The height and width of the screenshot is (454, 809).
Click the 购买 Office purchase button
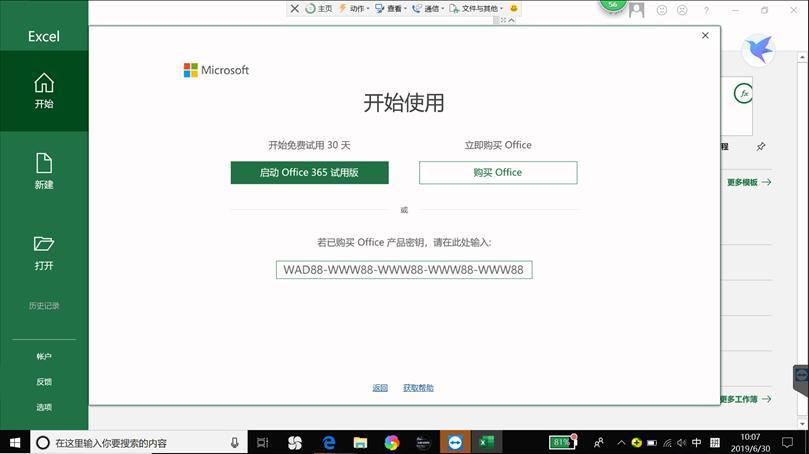tap(498, 172)
